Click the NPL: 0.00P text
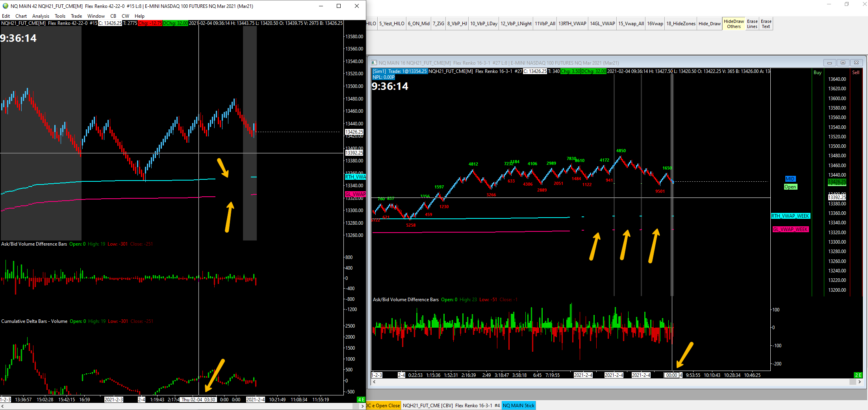This screenshot has width=868, height=410. (x=384, y=77)
